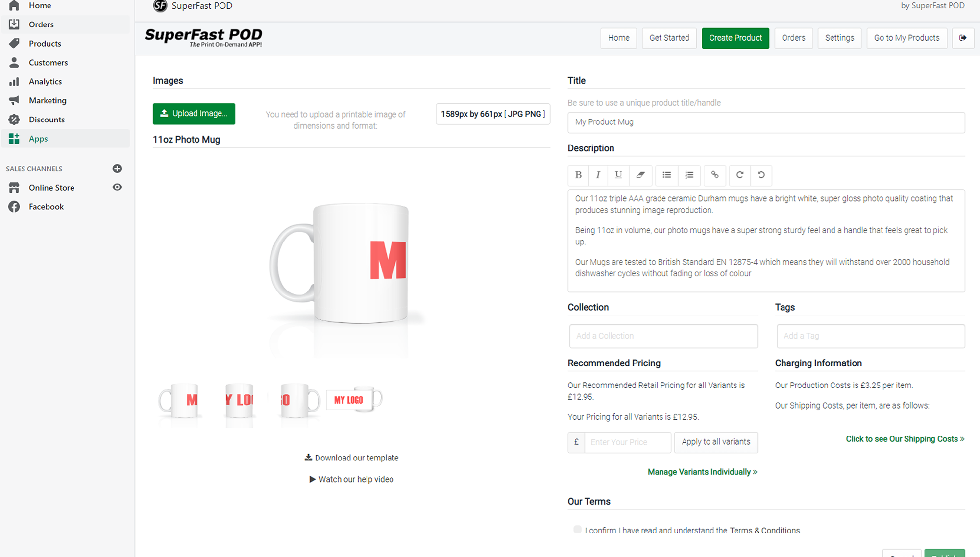
Task: Open the Orders tab in the top navigation
Action: click(x=793, y=38)
